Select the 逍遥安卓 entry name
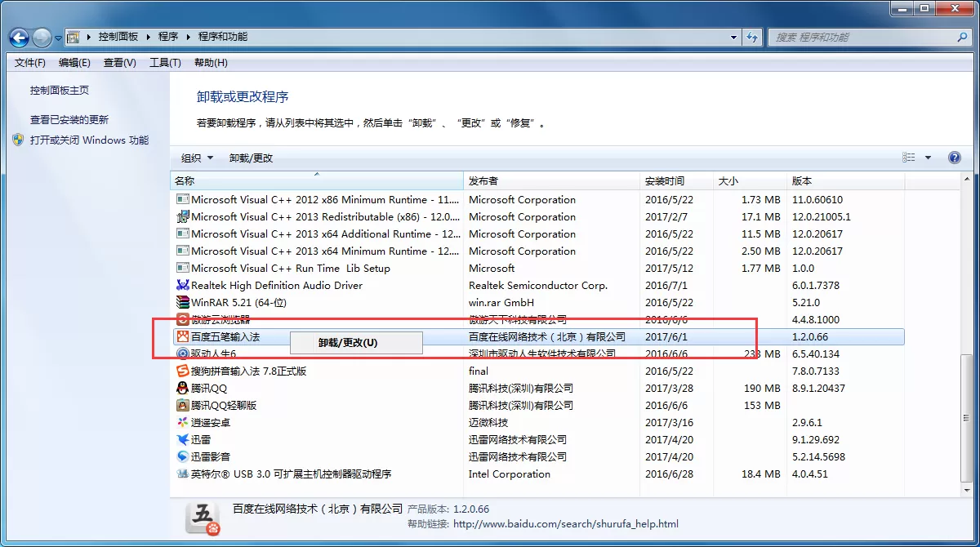The height and width of the screenshot is (547, 980). point(211,423)
